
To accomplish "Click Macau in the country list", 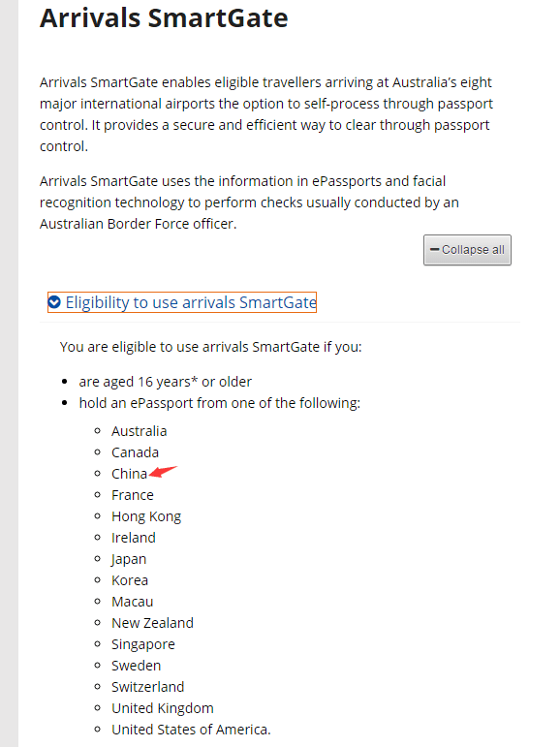I will (133, 602).
